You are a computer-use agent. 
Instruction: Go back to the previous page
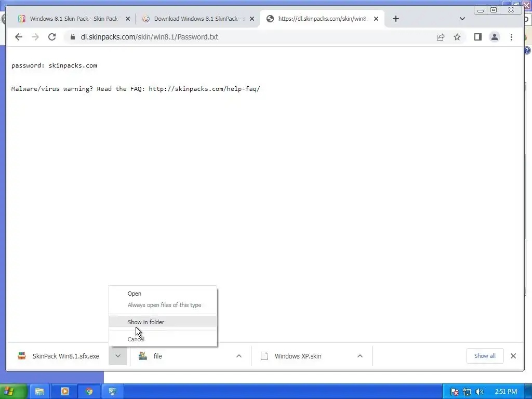pyautogui.click(x=19, y=37)
